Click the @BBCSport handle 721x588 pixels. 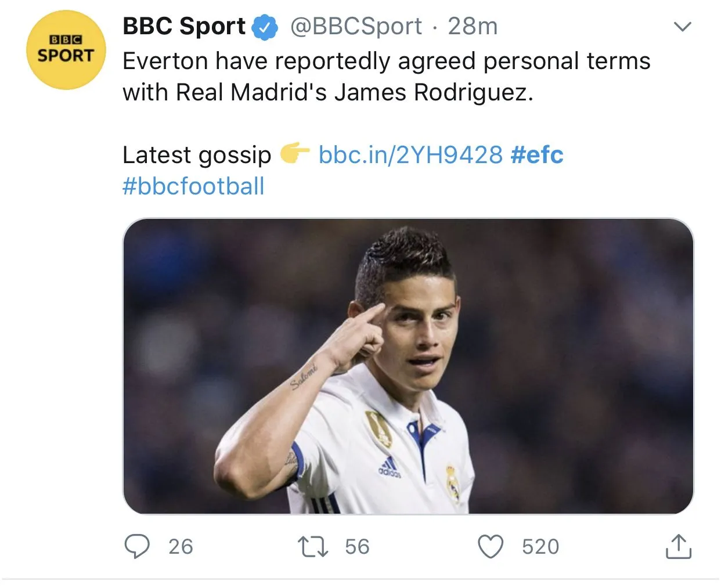pyautogui.click(x=355, y=27)
